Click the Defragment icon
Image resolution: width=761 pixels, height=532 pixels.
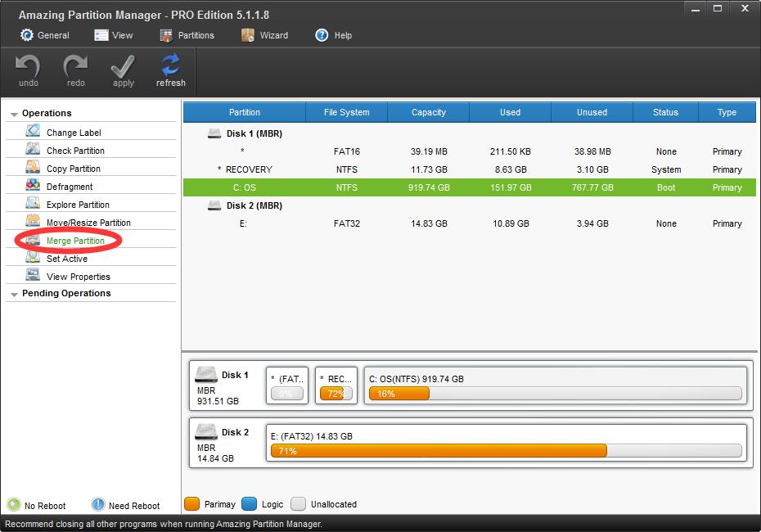pos(33,185)
